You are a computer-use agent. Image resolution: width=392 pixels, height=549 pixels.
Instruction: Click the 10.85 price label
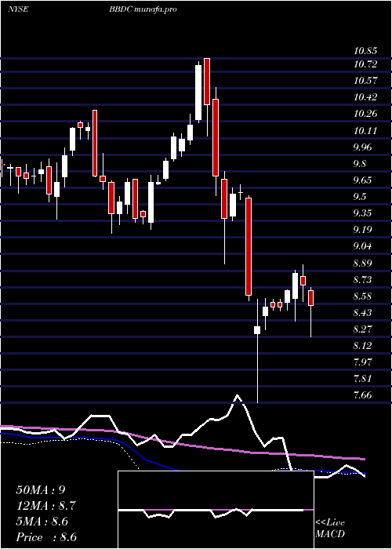click(365, 51)
